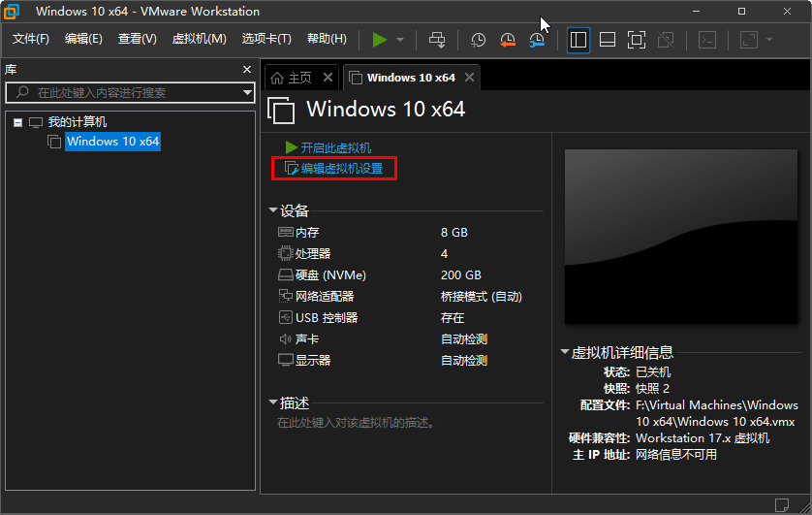Click the Unity mode toolbar icon

(x=666, y=40)
